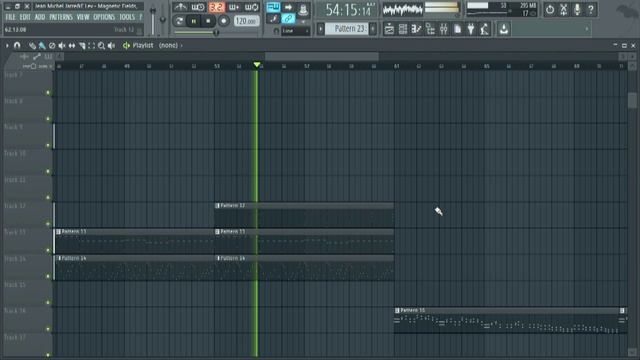Viewport: 640px width, 360px height.
Task: Mute Track 13 with its green switch
Action: point(48,250)
